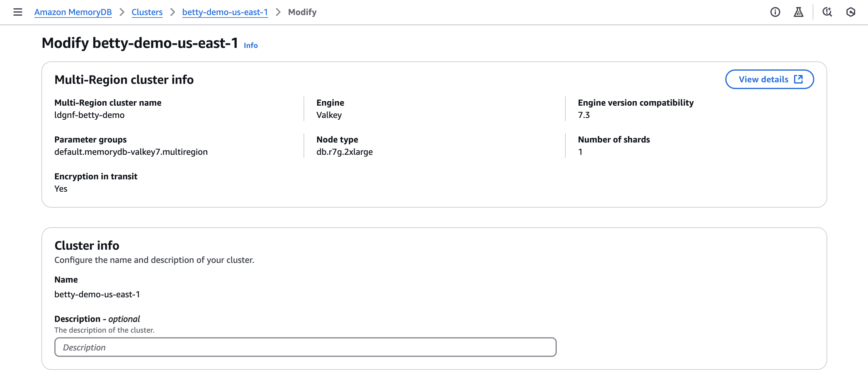Image resolution: width=868 pixels, height=379 pixels.
Task: Click the Multi-Region cluster info heading
Action: (124, 80)
